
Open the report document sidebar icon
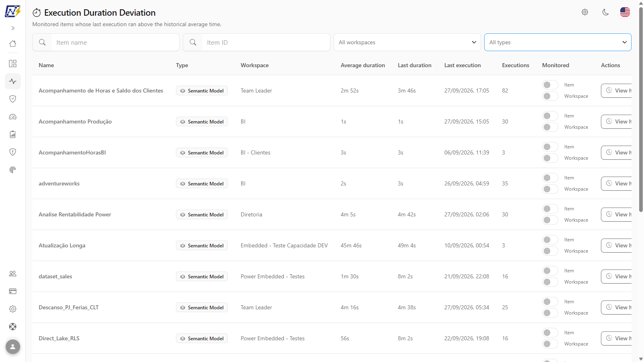tap(13, 134)
